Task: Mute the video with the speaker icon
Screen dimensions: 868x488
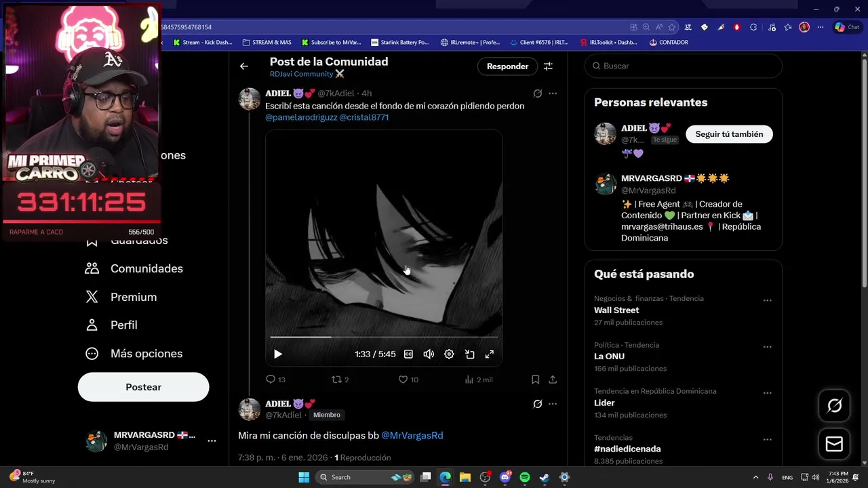Action: pyautogui.click(x=429, y=354)
